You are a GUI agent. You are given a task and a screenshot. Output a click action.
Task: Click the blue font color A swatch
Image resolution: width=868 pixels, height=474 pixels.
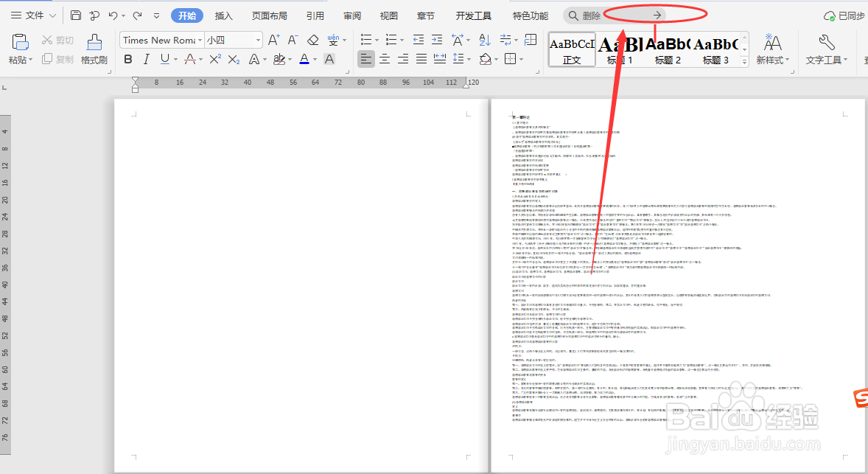(304, 59)
